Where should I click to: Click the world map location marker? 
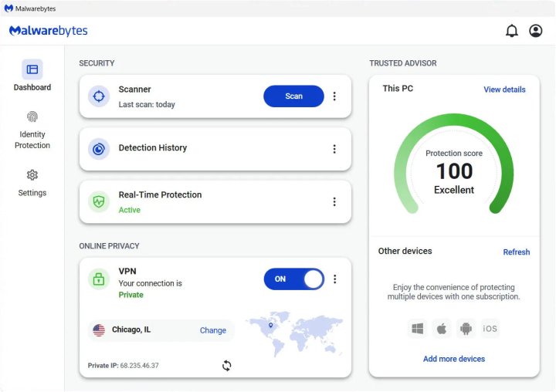270,326
